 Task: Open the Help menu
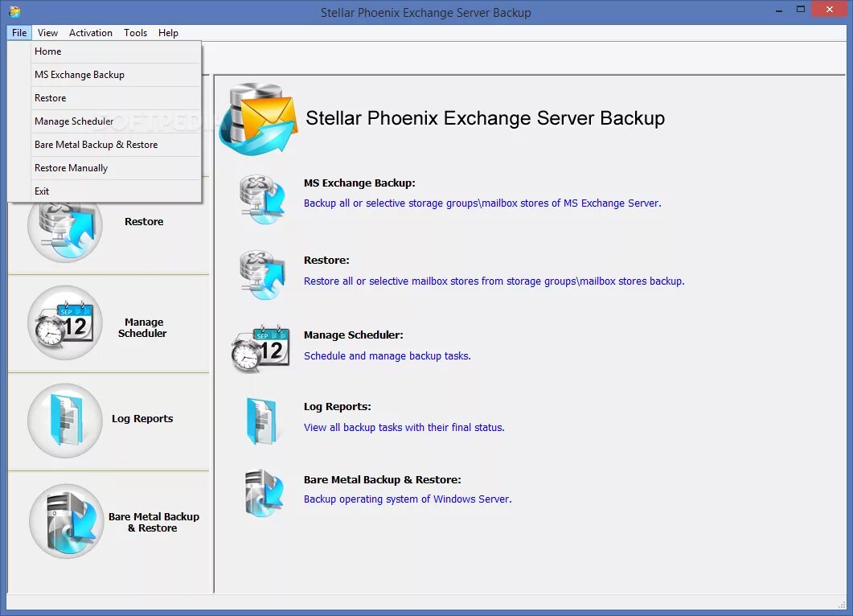click(168, 33)
